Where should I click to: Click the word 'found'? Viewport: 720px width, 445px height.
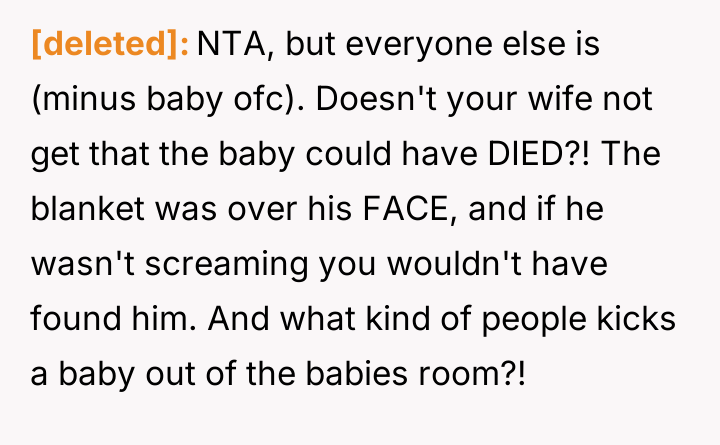click(x=71, y=321)
